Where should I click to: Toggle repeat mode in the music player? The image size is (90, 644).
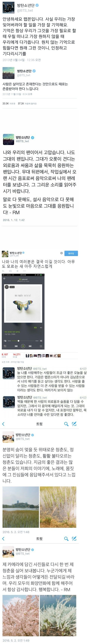(x=5, y=341)
